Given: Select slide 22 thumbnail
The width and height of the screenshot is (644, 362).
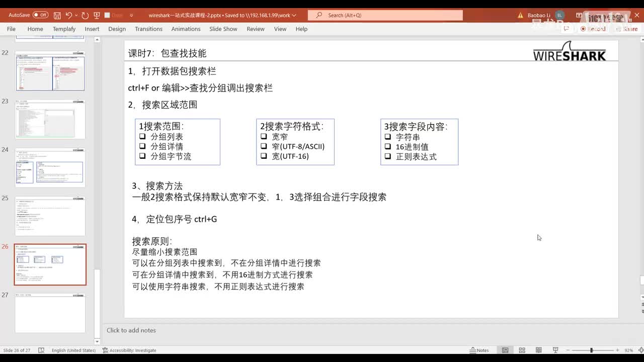Looking at the screenshot, I should click(50, 71).
